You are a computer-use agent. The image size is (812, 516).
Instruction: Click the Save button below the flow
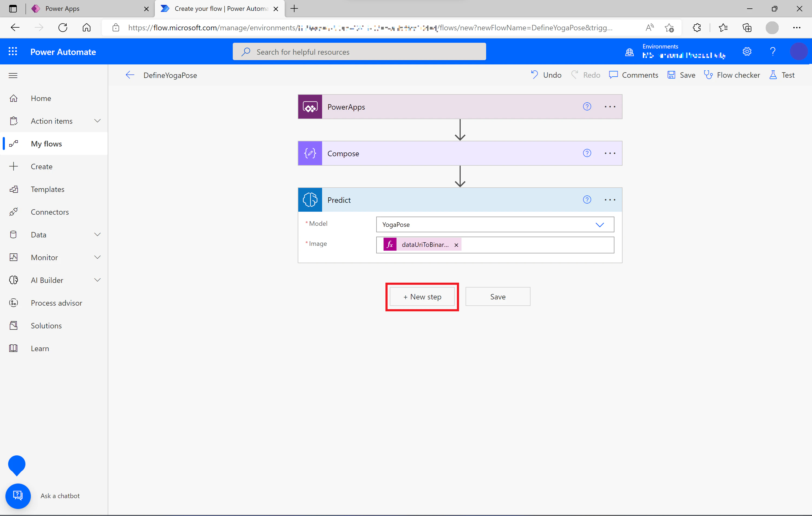498,297
